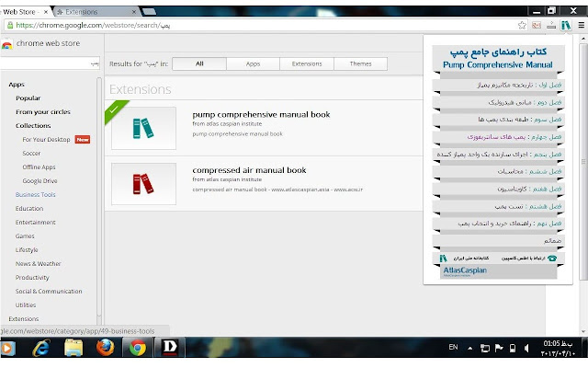Viewport: 588px width, 368px height.
Task: Open the Chrome hamburger menu
Action: click(582, 25)
